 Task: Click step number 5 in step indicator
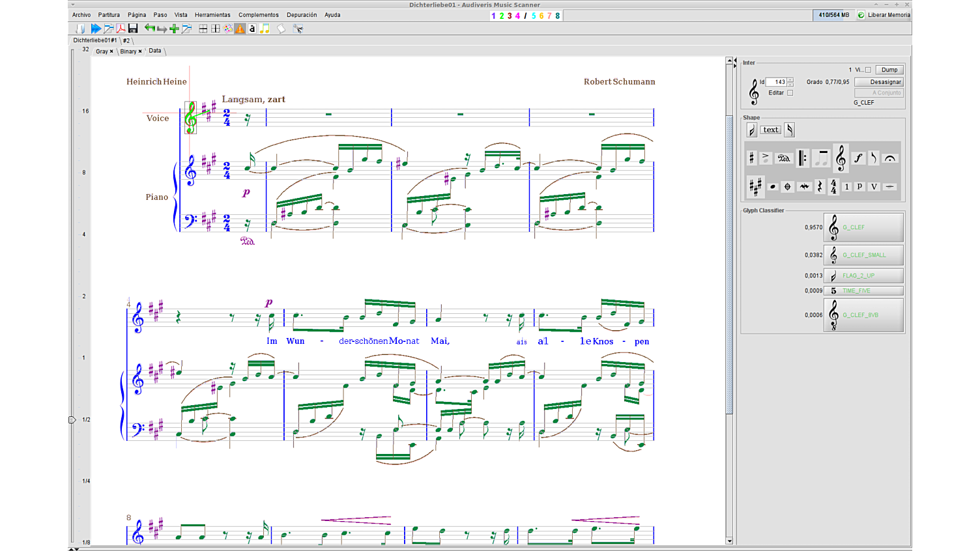pyautogui.click(x=534, y=16)
